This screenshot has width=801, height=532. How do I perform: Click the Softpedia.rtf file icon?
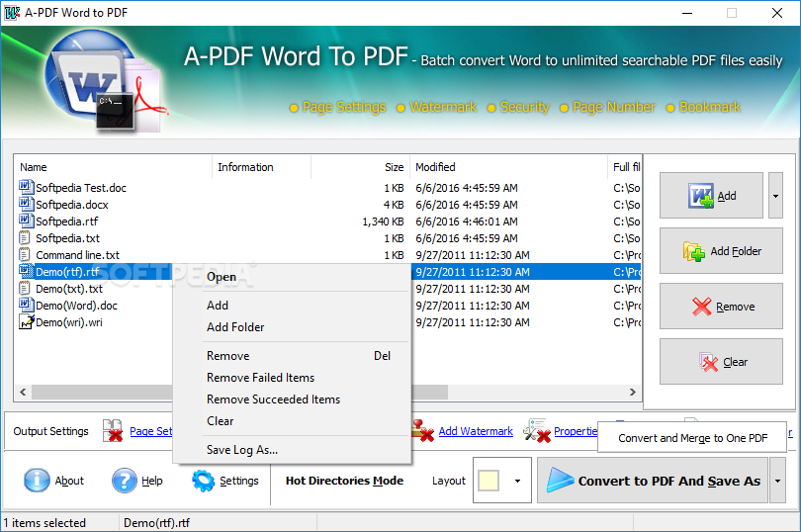click(x=27, y=221)
